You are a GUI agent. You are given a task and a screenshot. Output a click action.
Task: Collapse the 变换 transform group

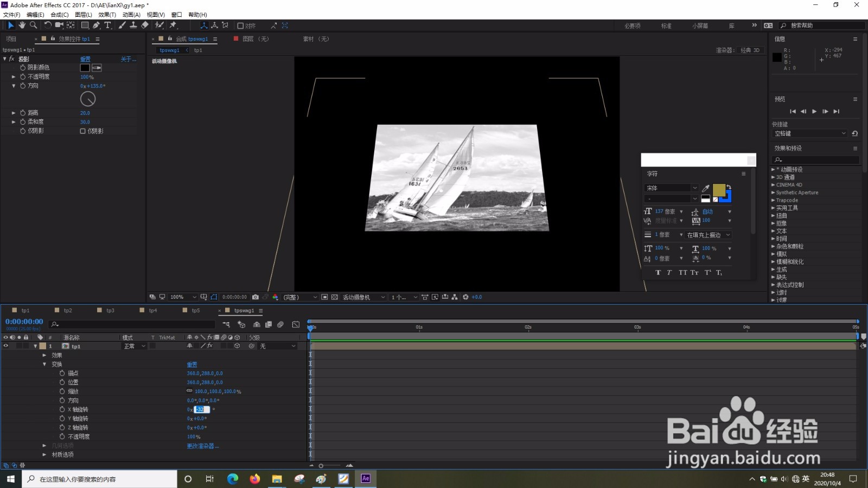pos(44,364)
